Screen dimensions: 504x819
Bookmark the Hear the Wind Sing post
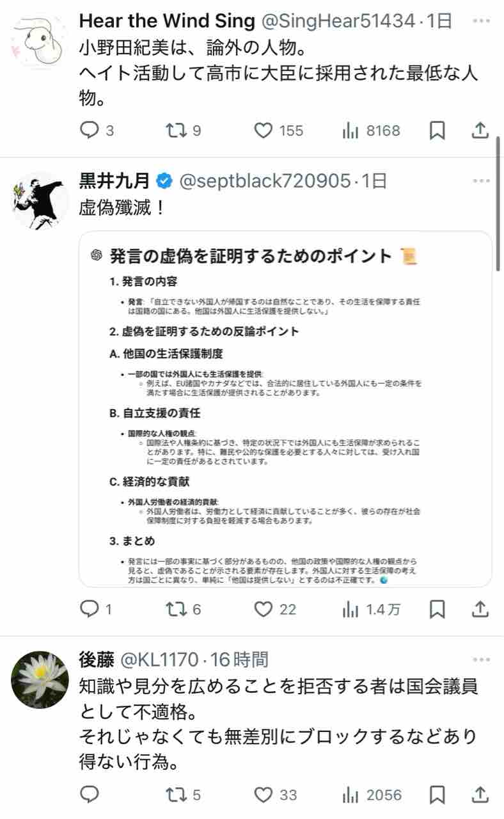pyautogui.click(x=437, y=131)
